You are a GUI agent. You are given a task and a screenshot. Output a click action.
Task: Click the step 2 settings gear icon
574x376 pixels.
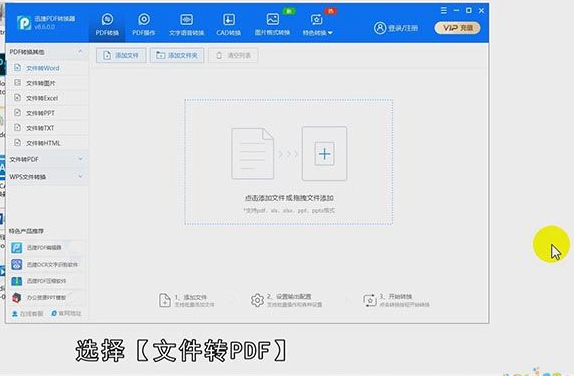click(x=257, y=300)
